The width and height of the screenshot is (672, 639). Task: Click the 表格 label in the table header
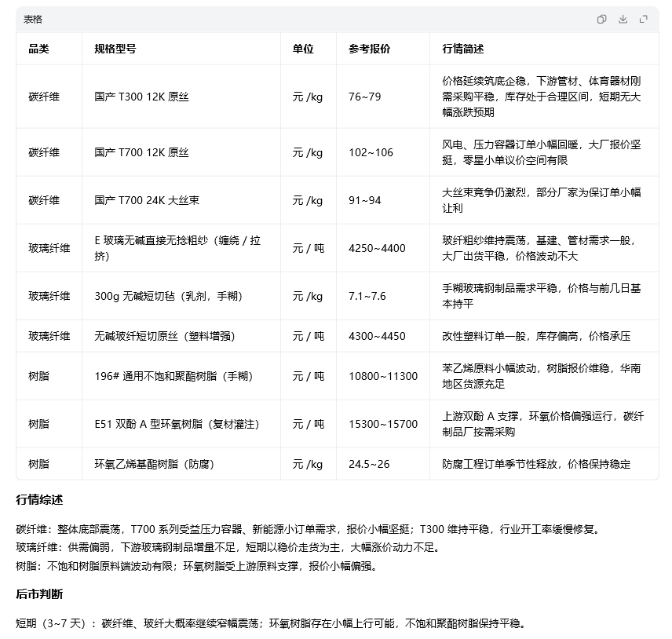[x=32, y=20]
